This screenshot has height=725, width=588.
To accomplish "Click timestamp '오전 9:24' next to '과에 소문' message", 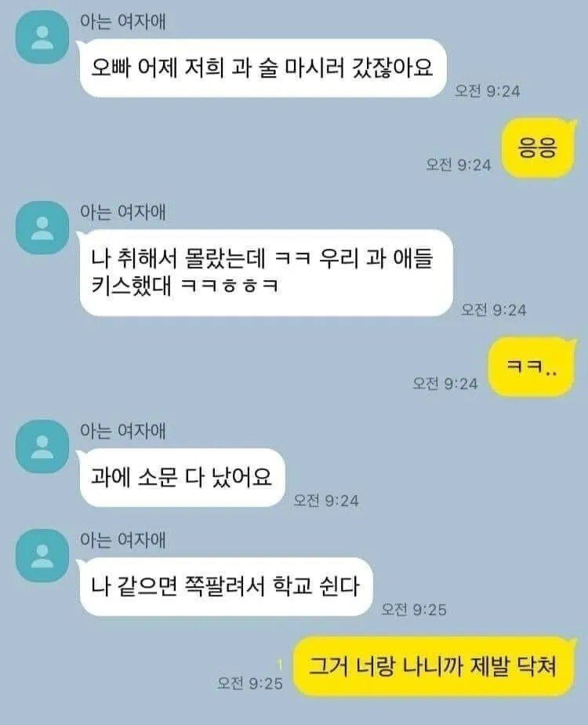I will (326, 501).
